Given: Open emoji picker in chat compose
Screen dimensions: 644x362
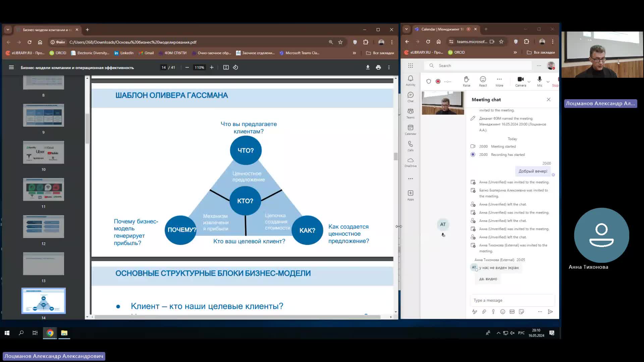Looking at the screenshot, I should (x=502, y=312).
